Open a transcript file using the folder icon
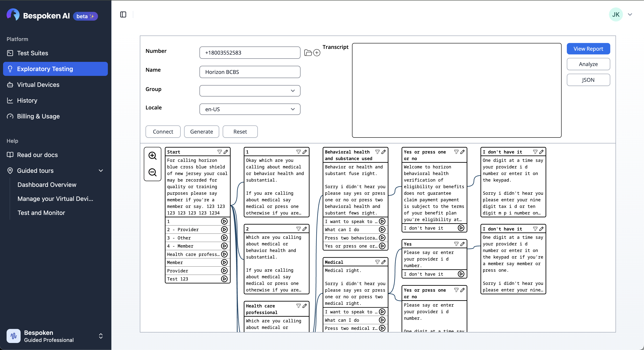Image resolution: width=644 pixels, height=350 pixels. coord(308,53)
